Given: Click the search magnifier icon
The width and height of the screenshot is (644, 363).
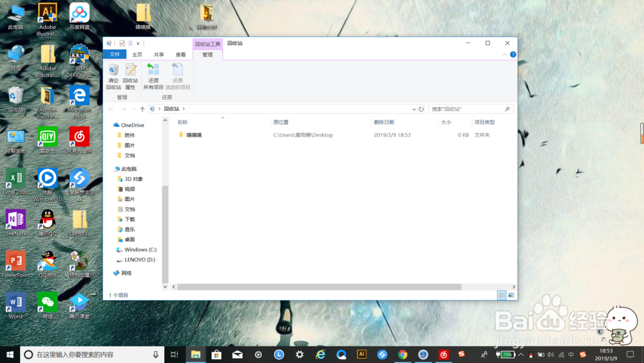Looking at the screenshot, I should pos(507,109).
